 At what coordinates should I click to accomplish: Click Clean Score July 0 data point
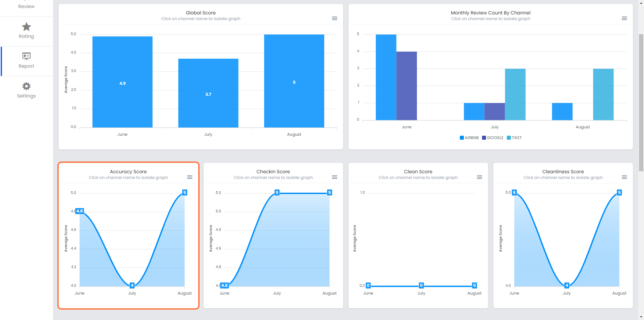click(x=421, y=285)
